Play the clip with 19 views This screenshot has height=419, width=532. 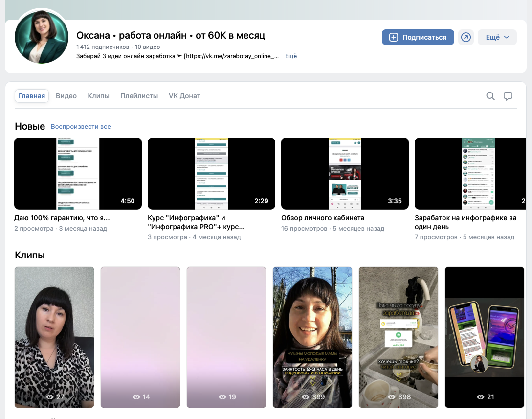pyautogui.click(x=226, y=337)
